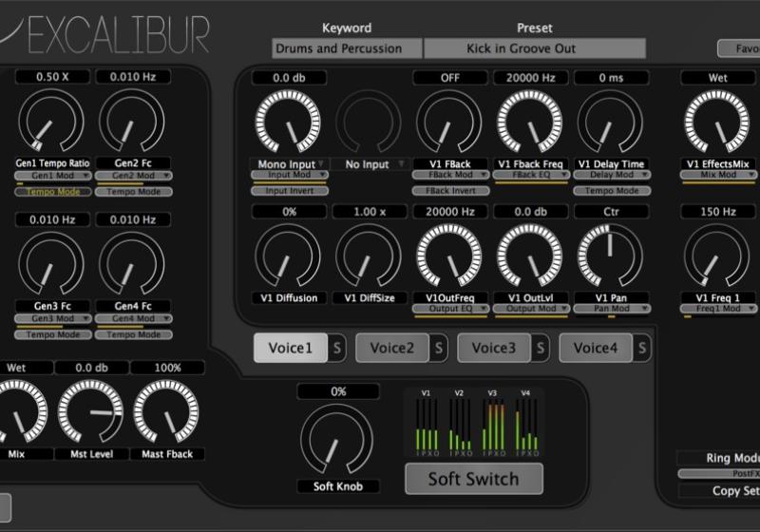Click the V1 FBack knob
Screen dimensions: 760x532
(448, 122)
